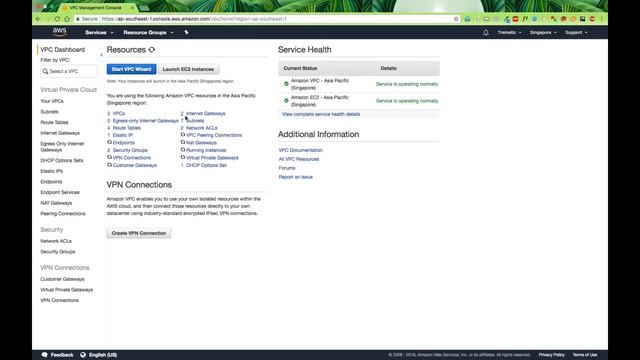This screenshot has height=360, width=640.
Task: Open the Singapore region dropdown
Action: 543,32
